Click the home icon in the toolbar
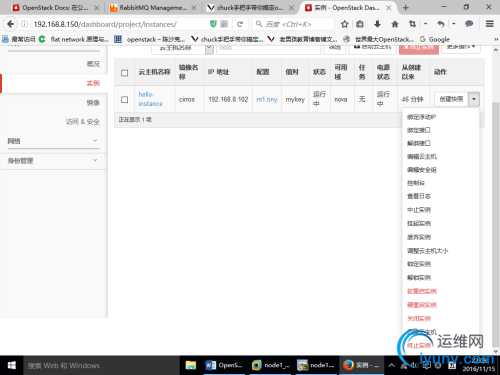 [x=395, y=24]
